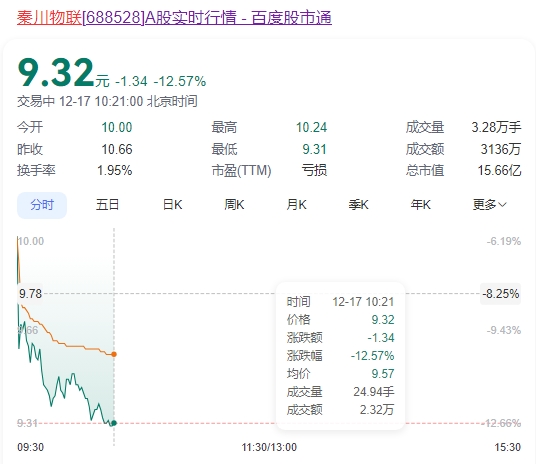The width and height of the screenshot is (536, 464).
Task: Click the 市盈(TTM) label
Action: coord(241,170)
